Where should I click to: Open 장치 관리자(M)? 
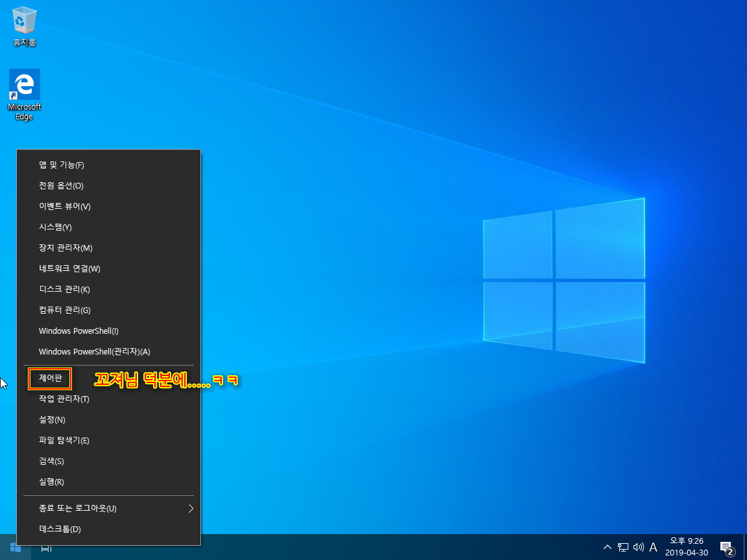click(x=109, y=248)
